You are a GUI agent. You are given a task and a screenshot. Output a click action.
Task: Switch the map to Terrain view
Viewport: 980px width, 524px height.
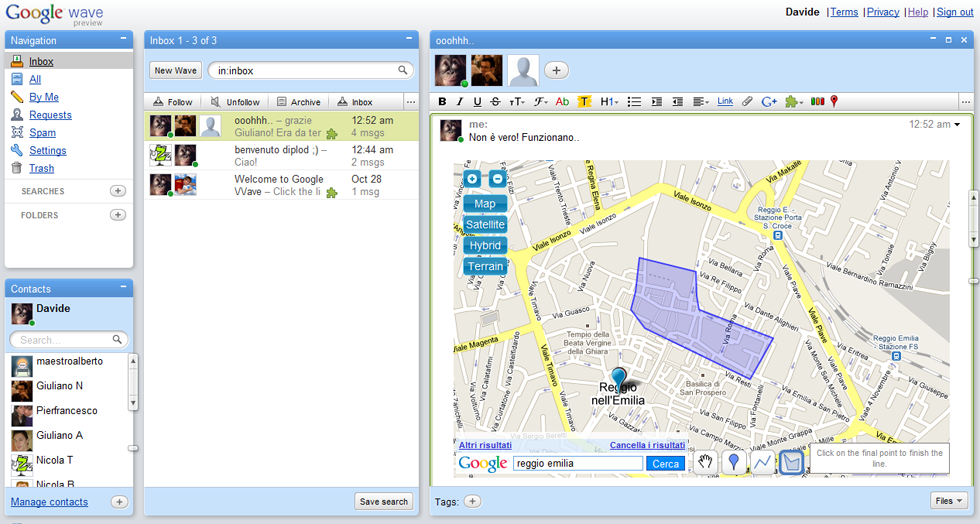pos(485,266)
